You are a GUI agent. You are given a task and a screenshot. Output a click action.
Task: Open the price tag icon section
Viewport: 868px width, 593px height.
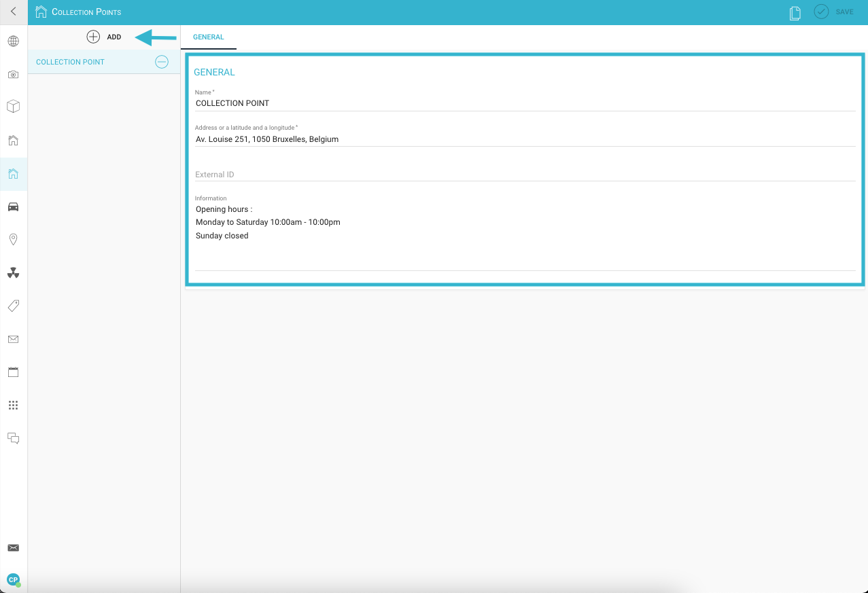point(13,306)
